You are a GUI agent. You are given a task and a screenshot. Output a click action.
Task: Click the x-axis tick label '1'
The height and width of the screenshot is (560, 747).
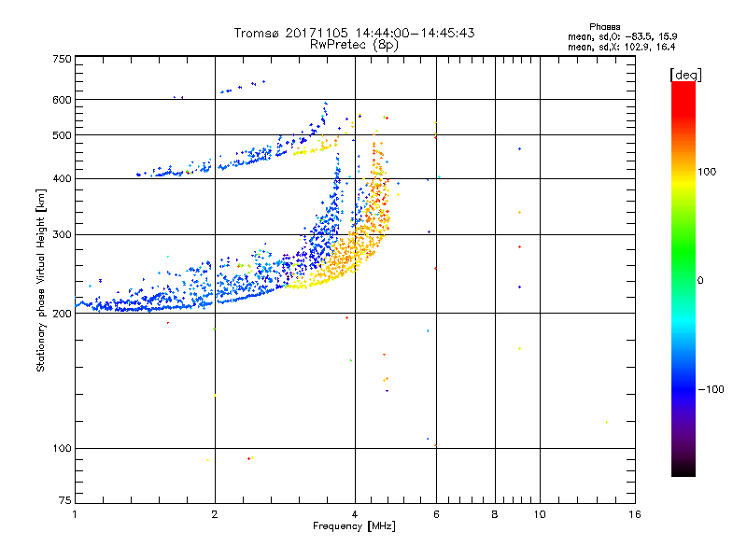[x=75, y=514]
